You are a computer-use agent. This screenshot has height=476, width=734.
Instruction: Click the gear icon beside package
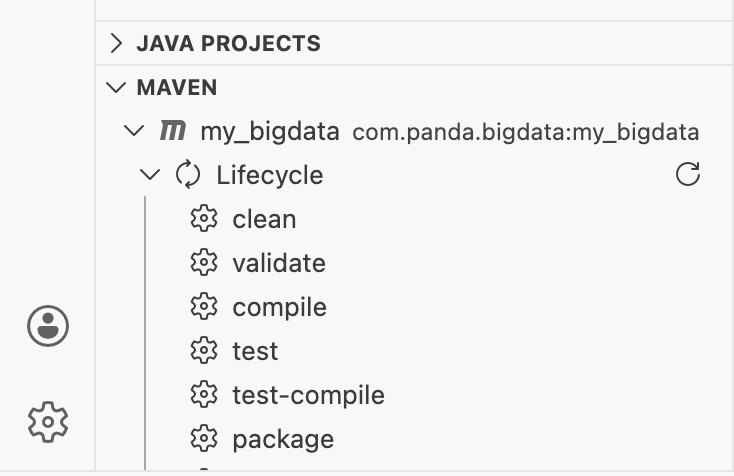tap(204, 439)
